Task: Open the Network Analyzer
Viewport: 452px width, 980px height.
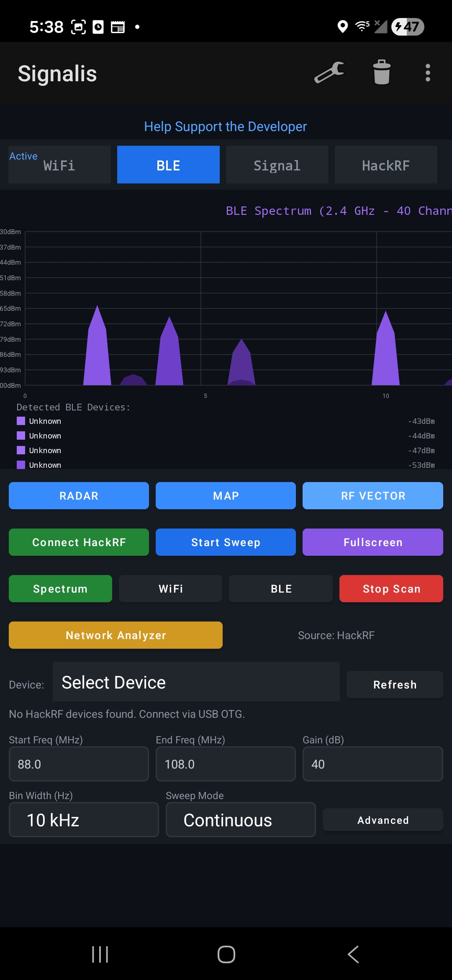Action: pos(116,635)
